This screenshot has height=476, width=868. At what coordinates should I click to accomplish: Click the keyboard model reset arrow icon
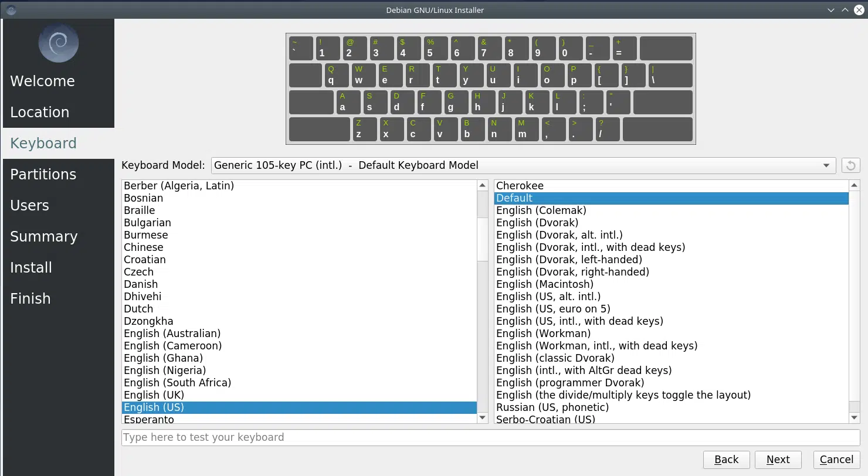point(850,165)
